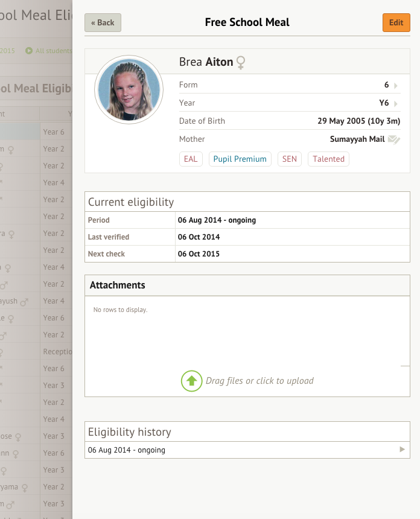
Task: Expand the 06 Aug 2014 eligibility history entry
Action: 247,450
